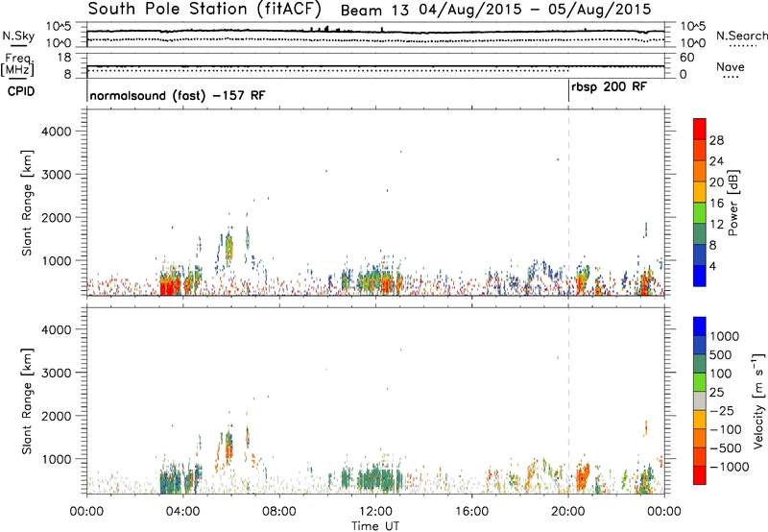Viewport: 768px width, 532px height.
Task: Click normalsound (fast) -157 RF text
Action: [x=178, y=95]
